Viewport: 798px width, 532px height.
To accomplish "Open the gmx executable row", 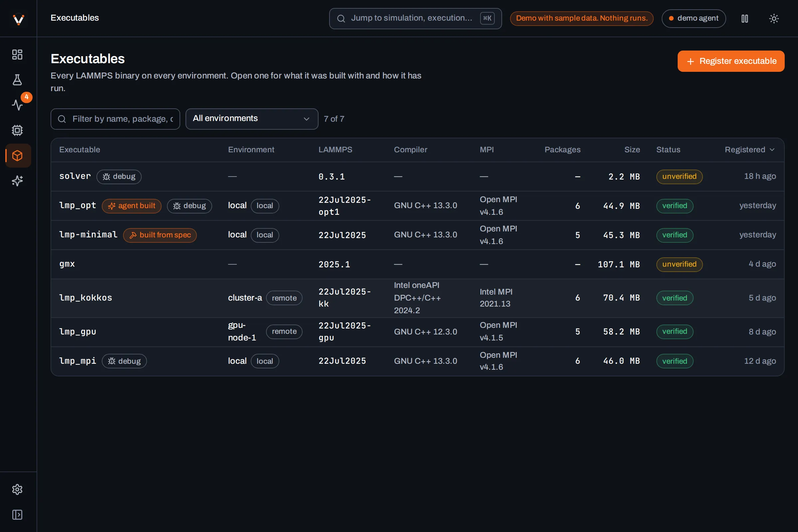I will pyautogui.click(x=417, y=264).
